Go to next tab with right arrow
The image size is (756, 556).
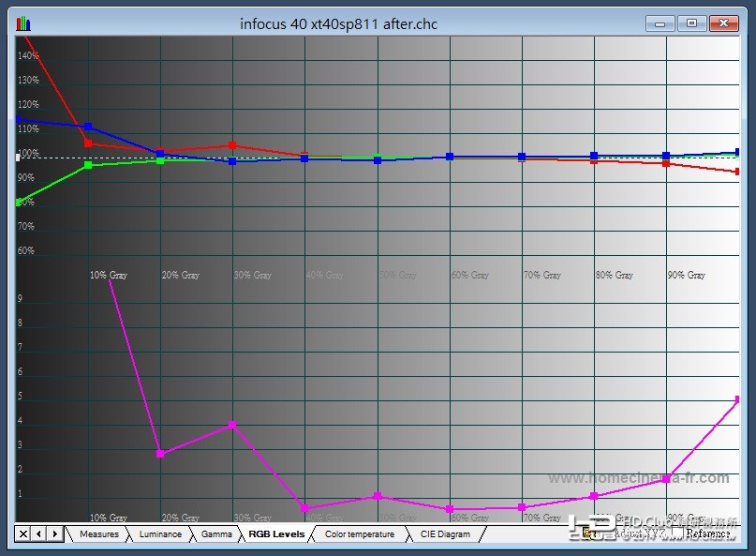[x=55, y=533]
